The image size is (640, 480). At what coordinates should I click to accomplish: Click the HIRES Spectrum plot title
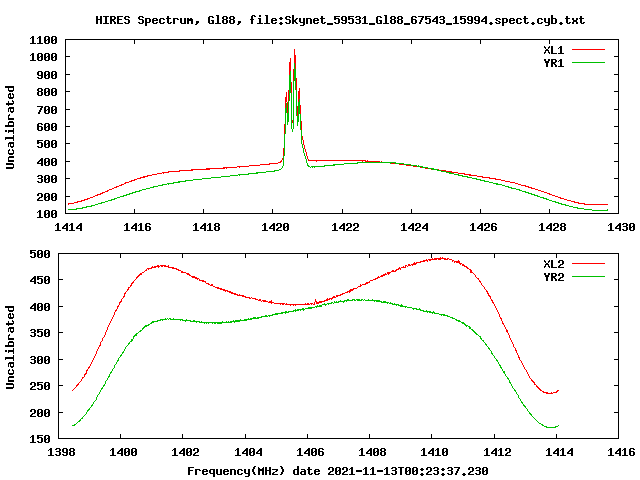[340, 20]
